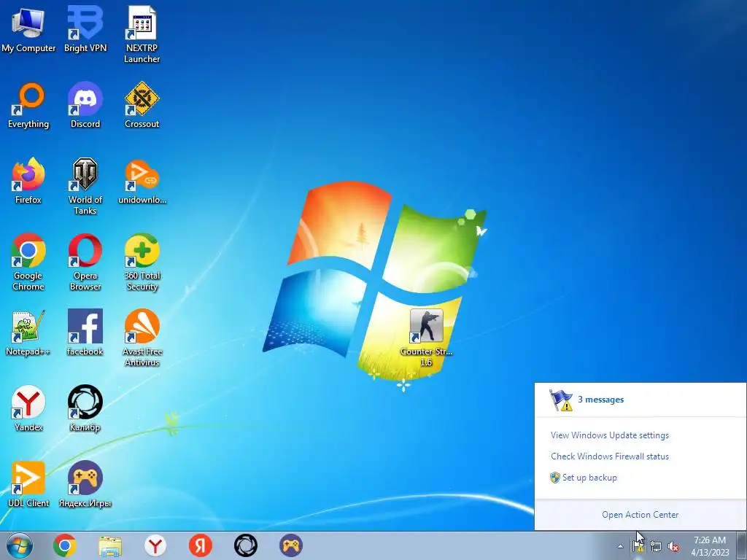The height and width of the screenshot is (560, 747).
Task: Open Windows Explorer from the taskbar
Action: point(110,545)
